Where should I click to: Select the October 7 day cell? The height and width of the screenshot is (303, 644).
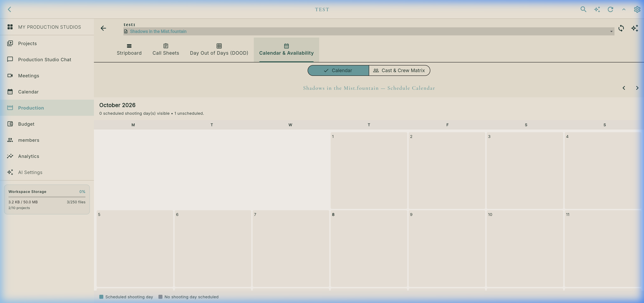tap(291, 248)
